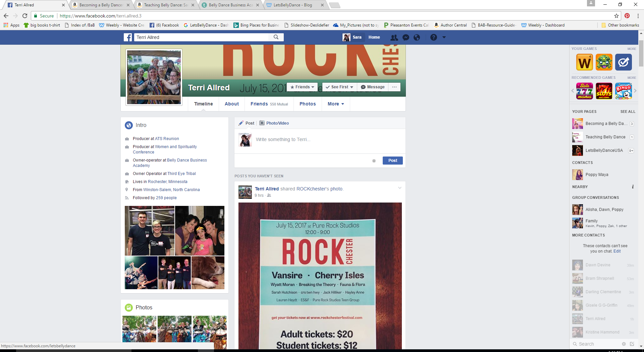Switch to Teaching Belly Dance browser tab
The width and height of the screenshot is (644, 352).
coord(166,5)
